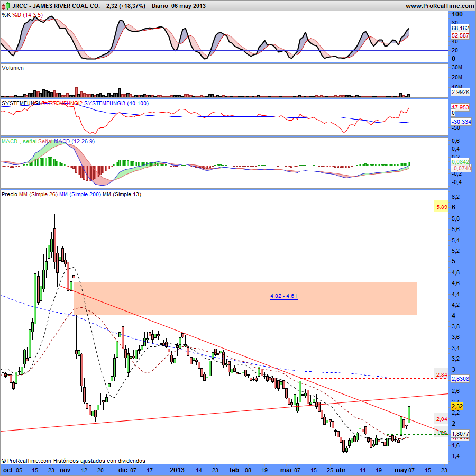Click the 52,587 stochastic value box
Image resolution: width=476 pixels, height=476 pixels.
pyautogui.click(x=460, y=35)
